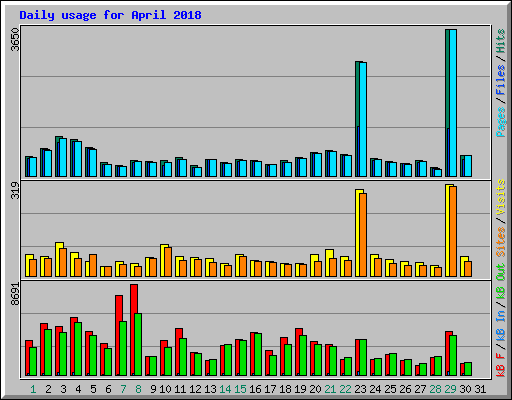This screenshot has width=512, height=400.
Task: Click day label 27 on the x-axis
Action: (420, 389)
